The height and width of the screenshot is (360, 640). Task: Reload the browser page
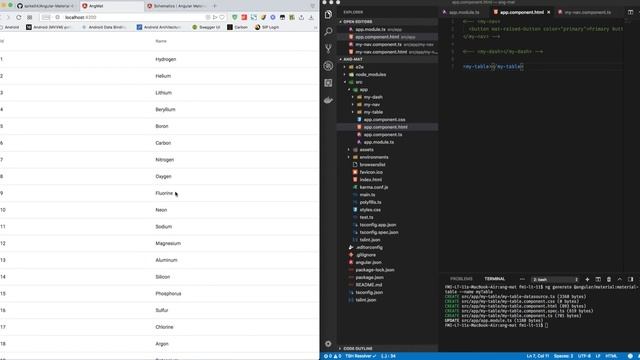(19, 18)
